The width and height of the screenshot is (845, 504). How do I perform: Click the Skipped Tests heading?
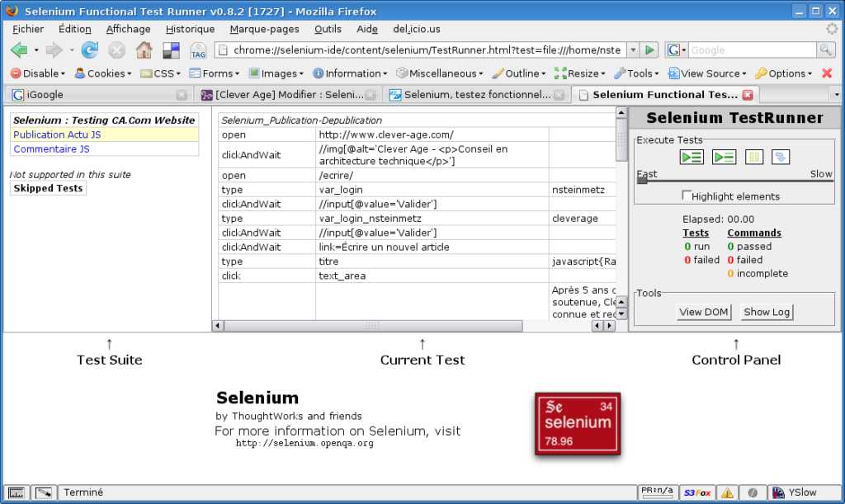[48, 188]
